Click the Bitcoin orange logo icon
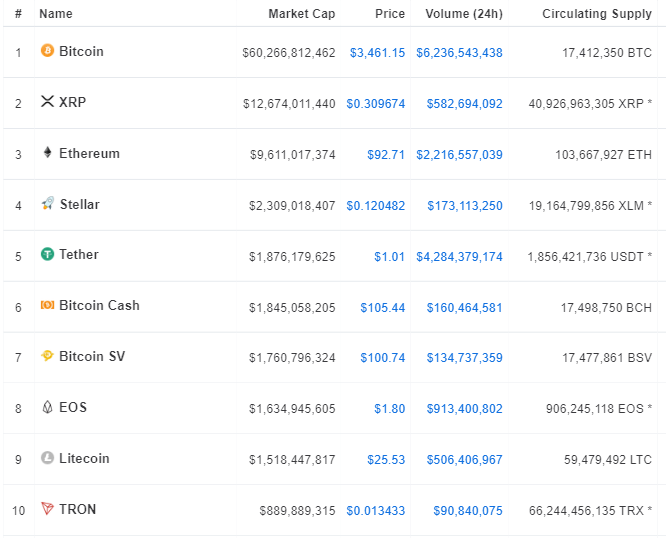This screenshot has height=538, width=666. pos(47,51)
